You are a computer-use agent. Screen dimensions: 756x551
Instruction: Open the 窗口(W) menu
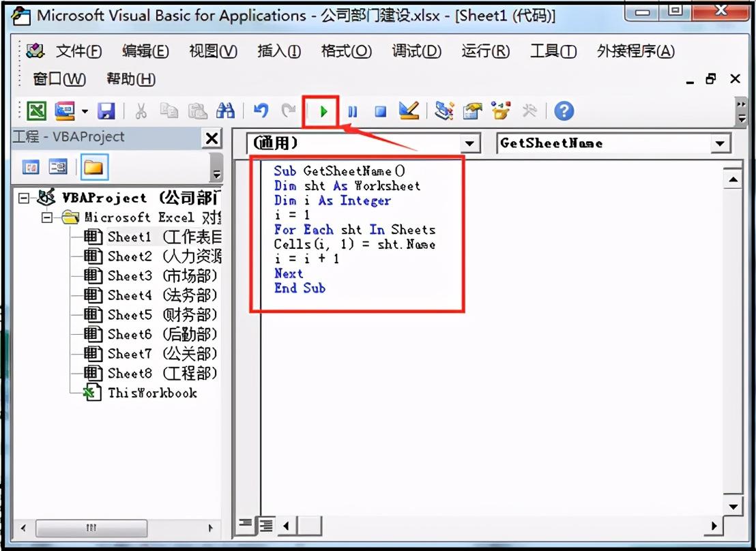coord(59,78)
